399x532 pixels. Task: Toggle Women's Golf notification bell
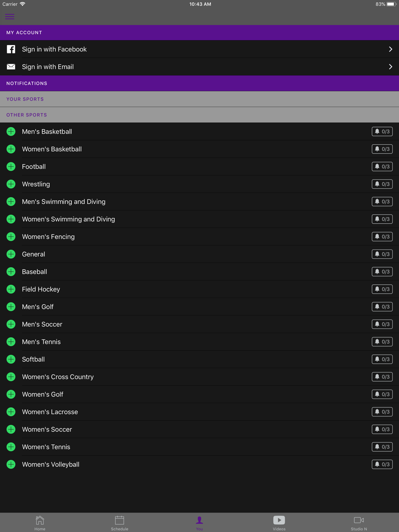(382, 395)
